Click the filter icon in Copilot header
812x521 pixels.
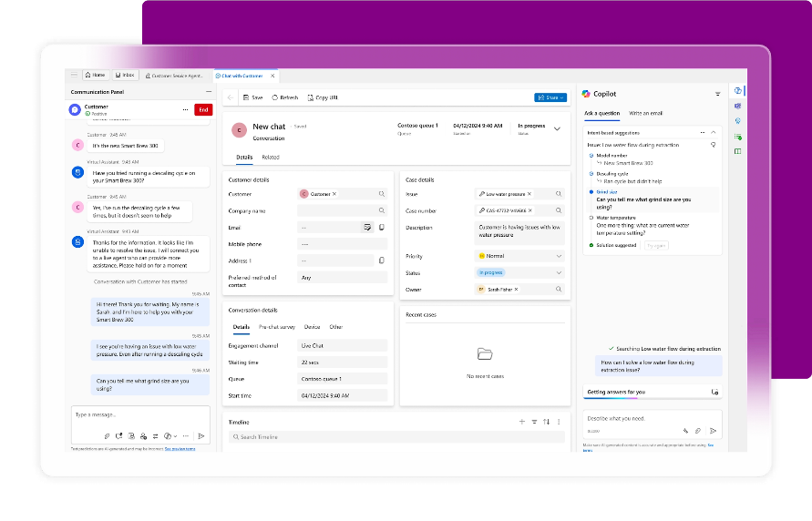click(717, 94)
